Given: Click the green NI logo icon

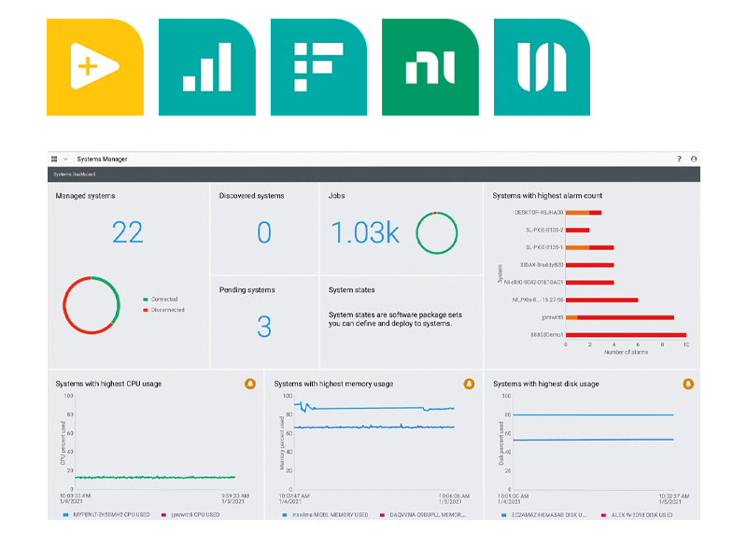Looking at the screenshot, I should [430, 67].
